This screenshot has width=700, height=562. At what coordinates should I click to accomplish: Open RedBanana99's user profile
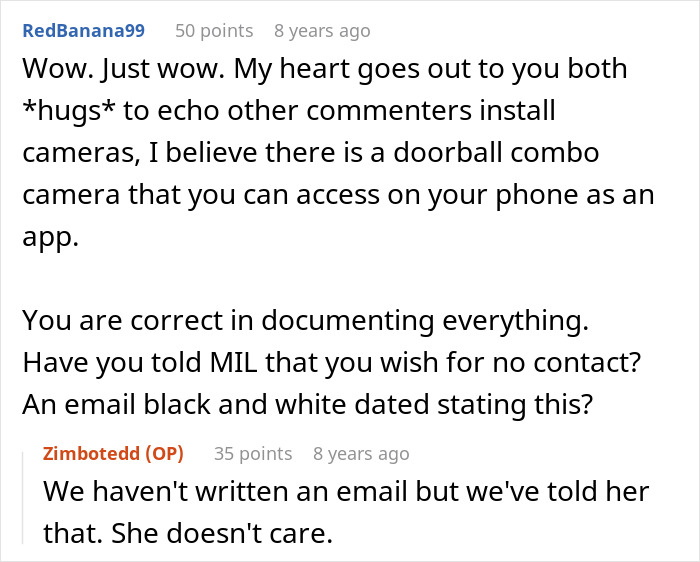coord(83,31)
